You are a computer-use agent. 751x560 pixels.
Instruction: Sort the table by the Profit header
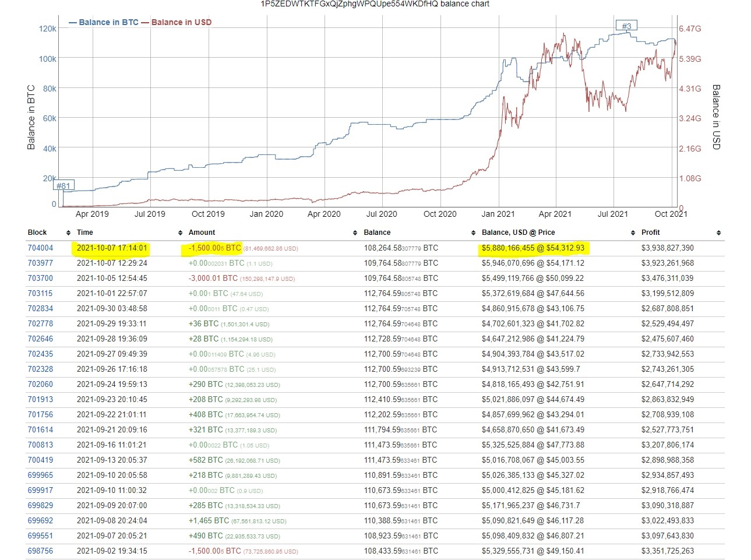tap(650, 232)
